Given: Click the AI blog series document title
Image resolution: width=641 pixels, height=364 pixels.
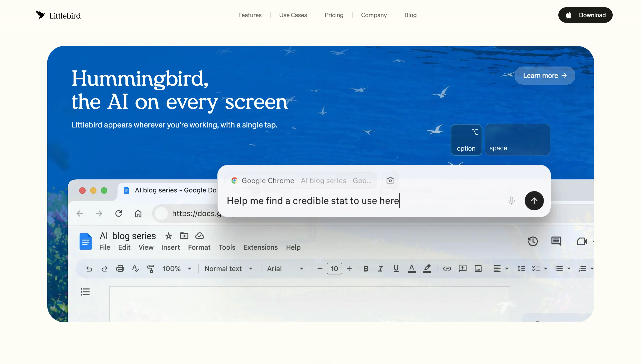Looking at the screenshot, I should (x=128, y=236).
